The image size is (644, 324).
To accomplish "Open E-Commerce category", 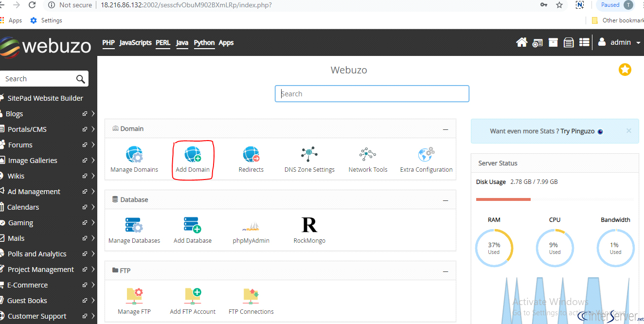I will pos(27,285).
